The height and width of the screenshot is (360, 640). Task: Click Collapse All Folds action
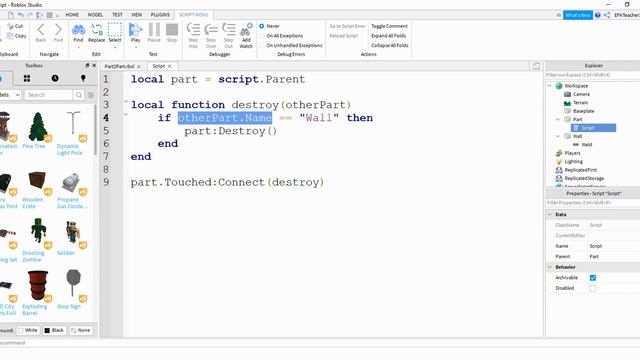pos(390,45)
